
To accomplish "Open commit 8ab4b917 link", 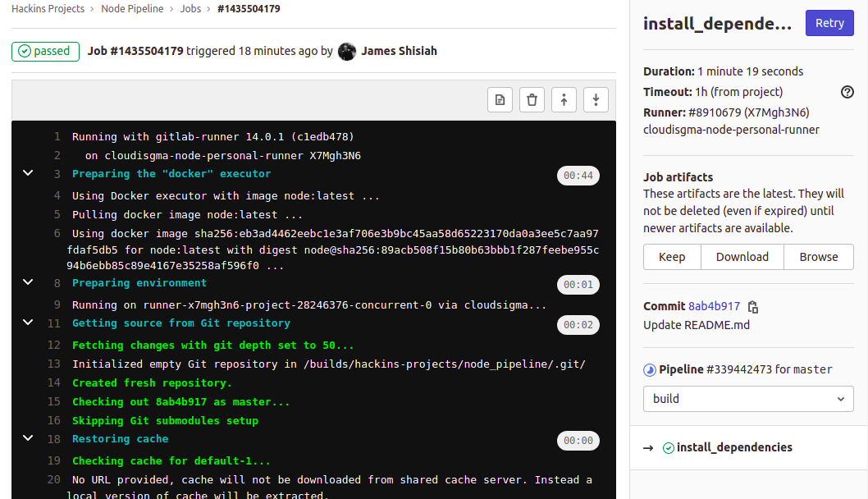I will coord(714,306).
